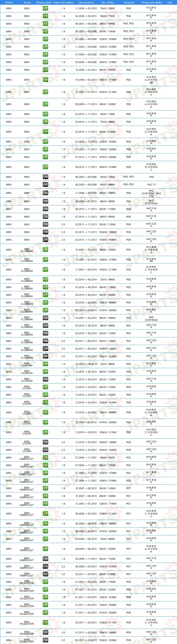This screenshot has height=644, width=177.
Task: Click the "Nadwozie" column header
Action: [x=129, y=2]
